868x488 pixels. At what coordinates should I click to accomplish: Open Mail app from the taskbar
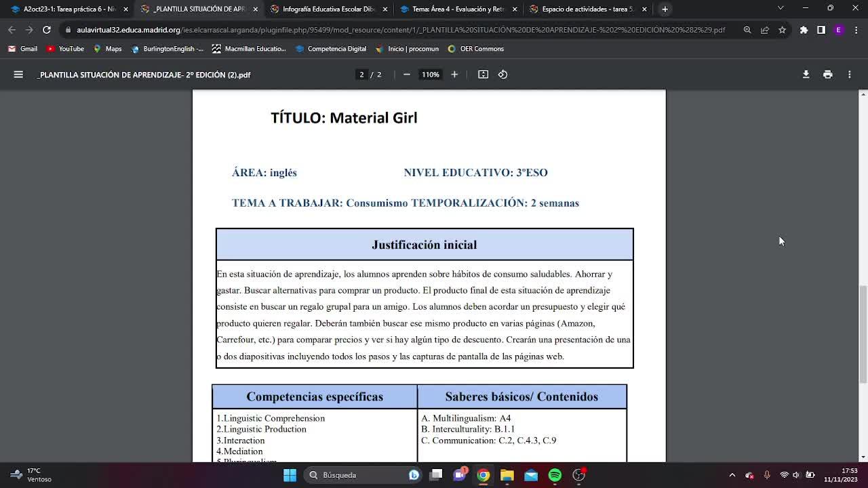point(531,475)
